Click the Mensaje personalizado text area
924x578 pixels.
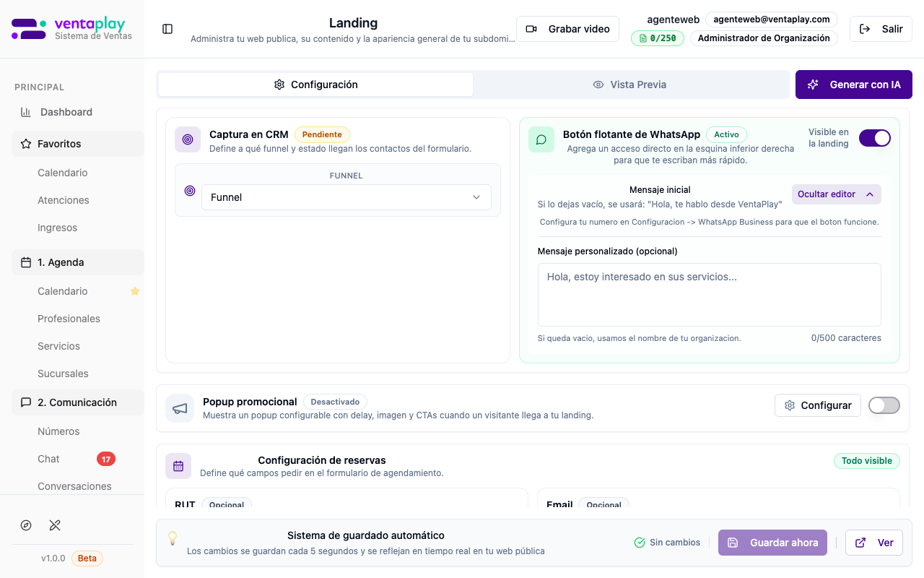tap(709, 295)
